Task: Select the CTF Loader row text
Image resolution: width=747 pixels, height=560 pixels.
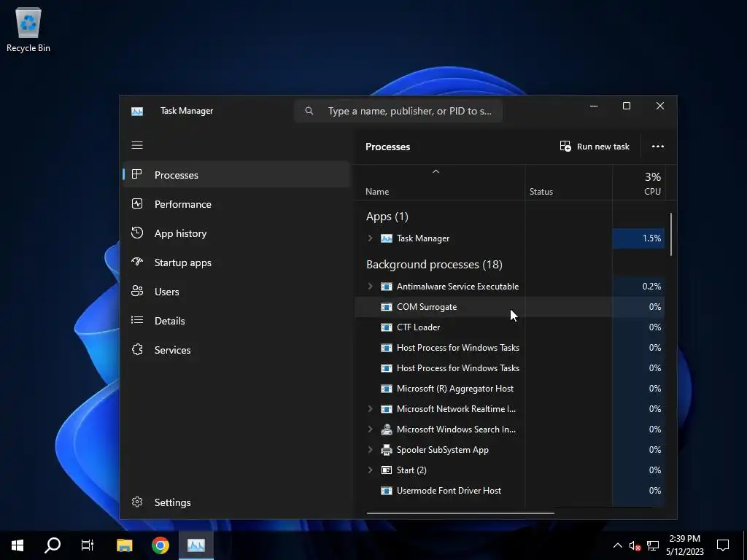Action: [418, 327]
